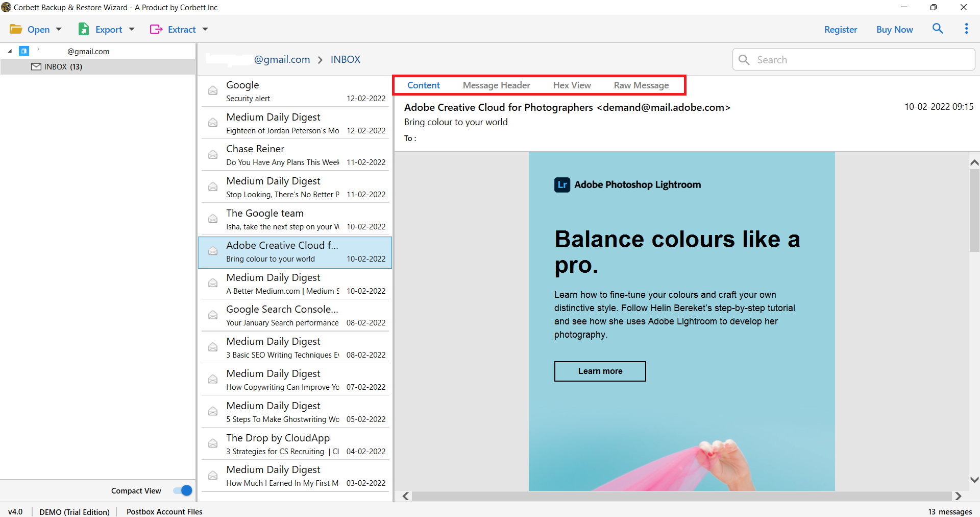The width and height of the screenshot is (980, 517).
Task: Click into the Search input field
Action: (x=854, y=60)
